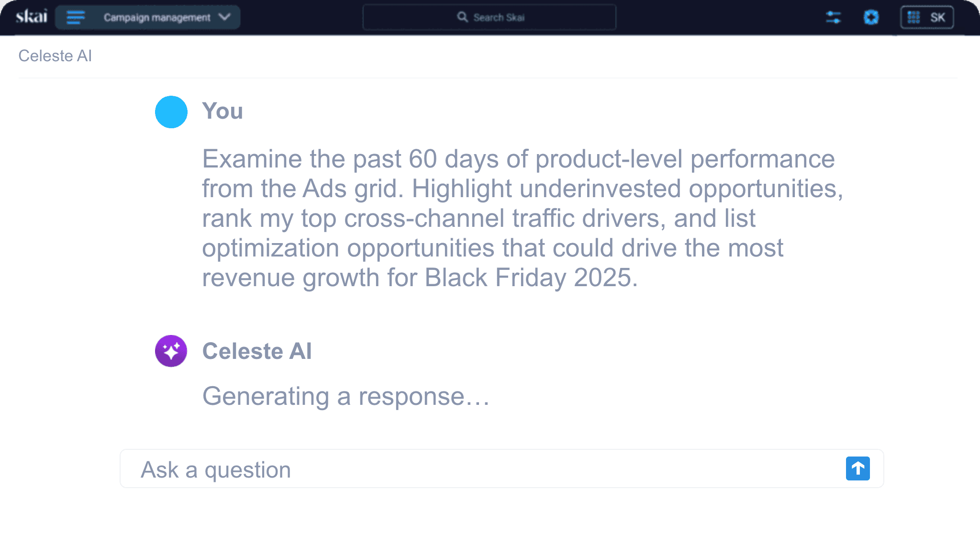Click the blue You avatar circle

coord(171,112)
